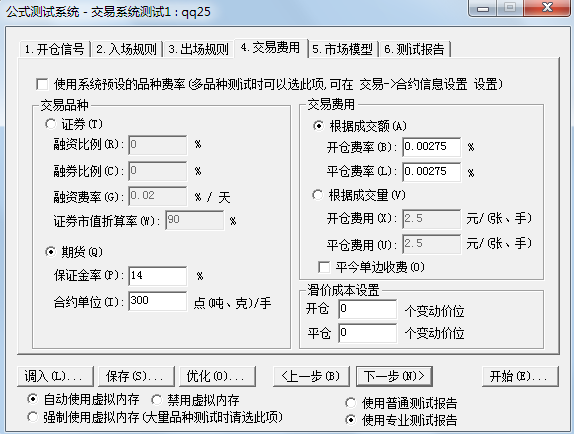Focus the 开仓费用(X) input field
The image size is (574, 434).
click(431, 219)
